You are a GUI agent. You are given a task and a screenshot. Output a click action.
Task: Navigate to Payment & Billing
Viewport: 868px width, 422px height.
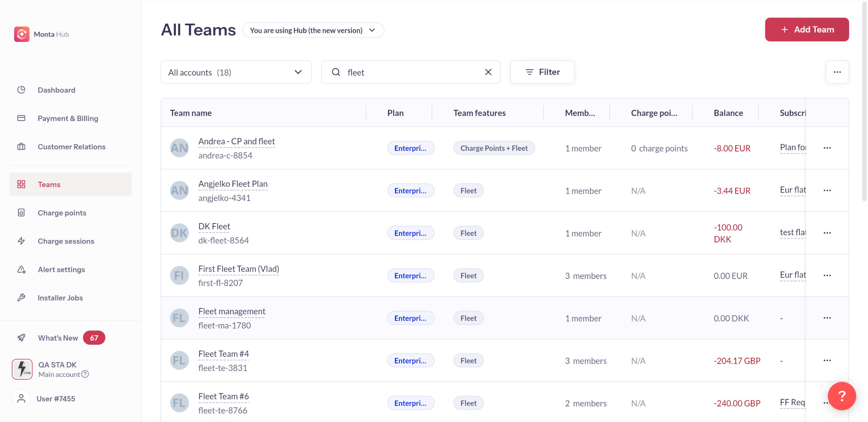coord(68,118)
